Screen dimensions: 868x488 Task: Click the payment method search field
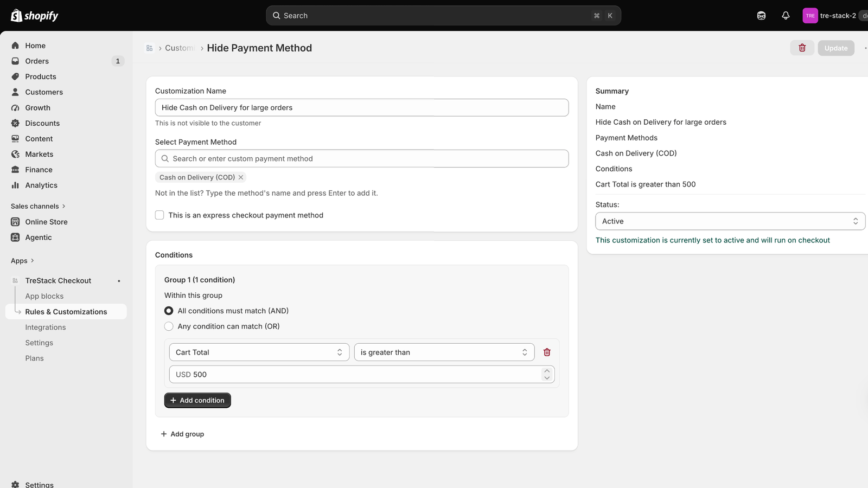pyautogui.click(x=362, y=159)
